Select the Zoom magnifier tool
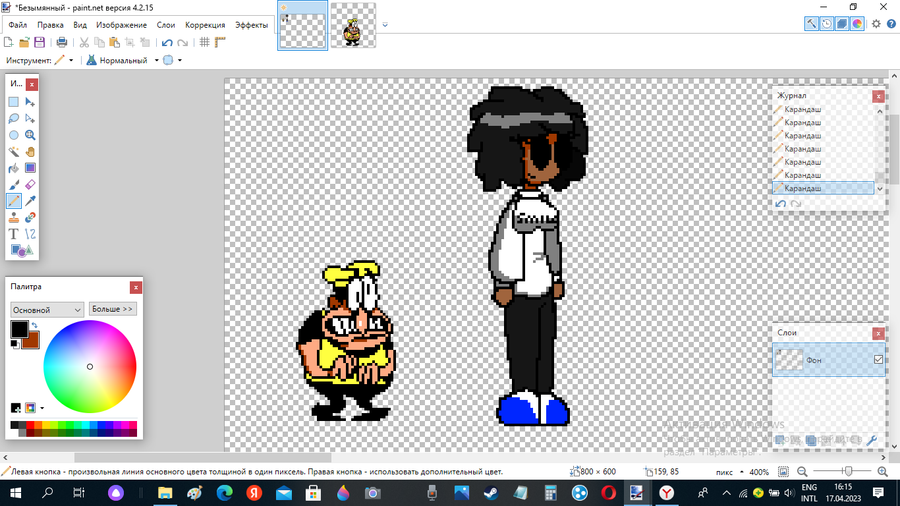Screen dimensions: 900x506 (x=30, y=135)
